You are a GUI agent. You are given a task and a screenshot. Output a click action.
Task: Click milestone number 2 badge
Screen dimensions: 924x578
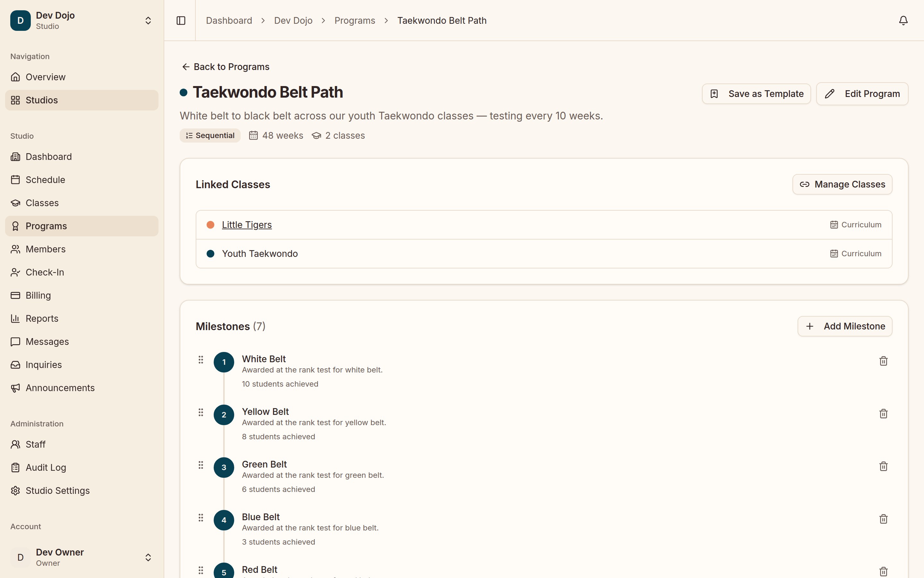224,415
